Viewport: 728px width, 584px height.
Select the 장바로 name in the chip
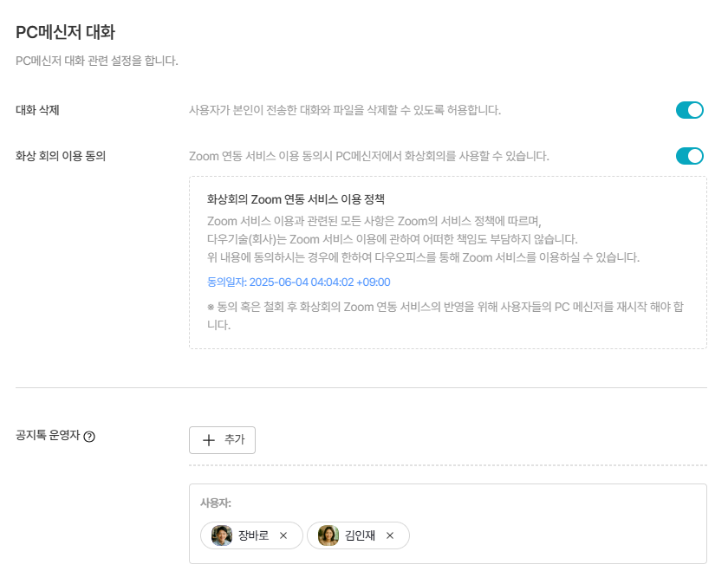(253, 535)
